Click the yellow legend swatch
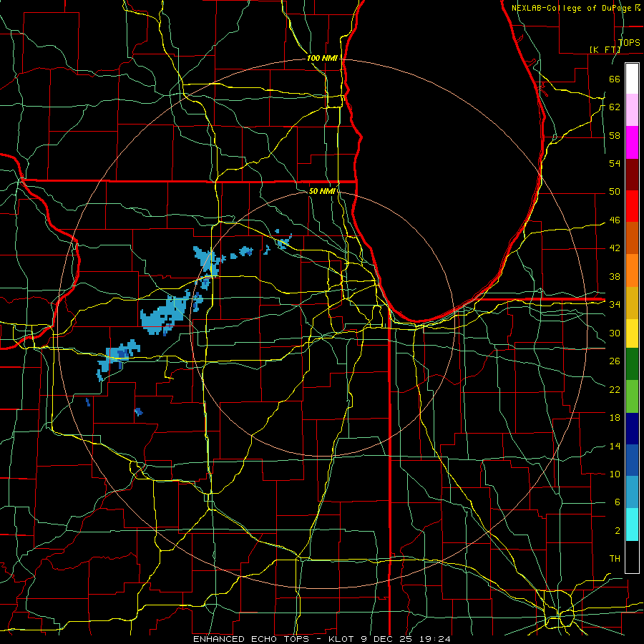The height and width of the screenshot is (644, 644). (632, 333)
